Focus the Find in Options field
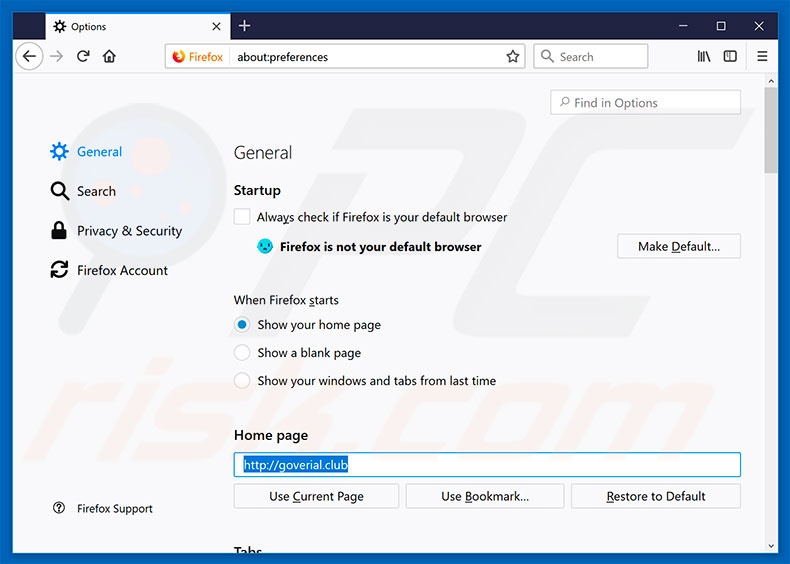790x564 pixels. 645,102
